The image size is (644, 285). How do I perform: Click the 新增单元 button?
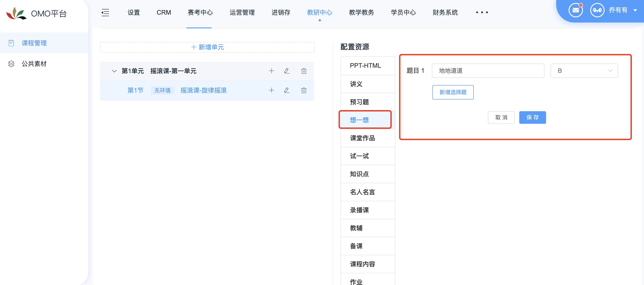click(207, 47)
